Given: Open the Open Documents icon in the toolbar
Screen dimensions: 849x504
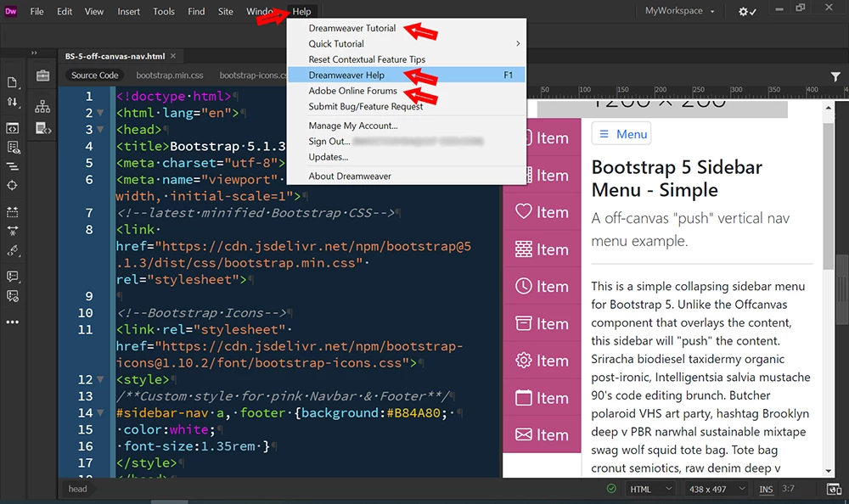Looking at the screenshot, I should tap(12, 82).
